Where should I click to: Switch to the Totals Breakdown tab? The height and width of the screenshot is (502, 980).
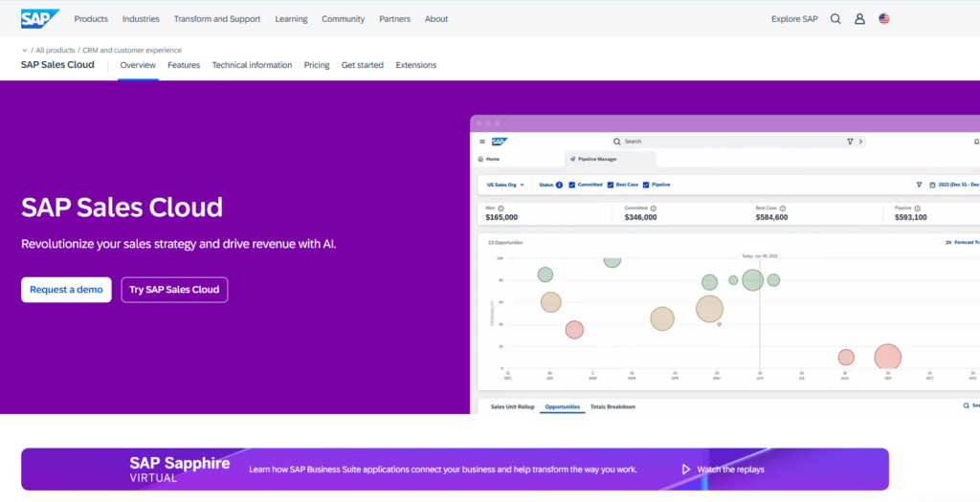(x=613, y=406)
